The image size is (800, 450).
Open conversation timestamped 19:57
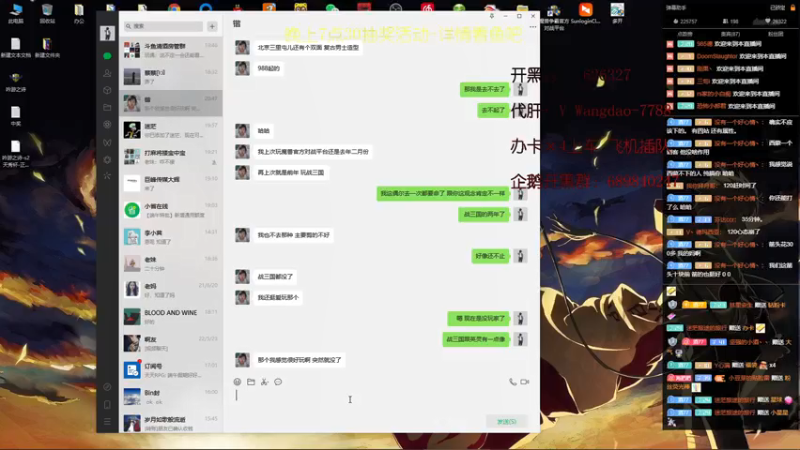[x=170, y=130]
